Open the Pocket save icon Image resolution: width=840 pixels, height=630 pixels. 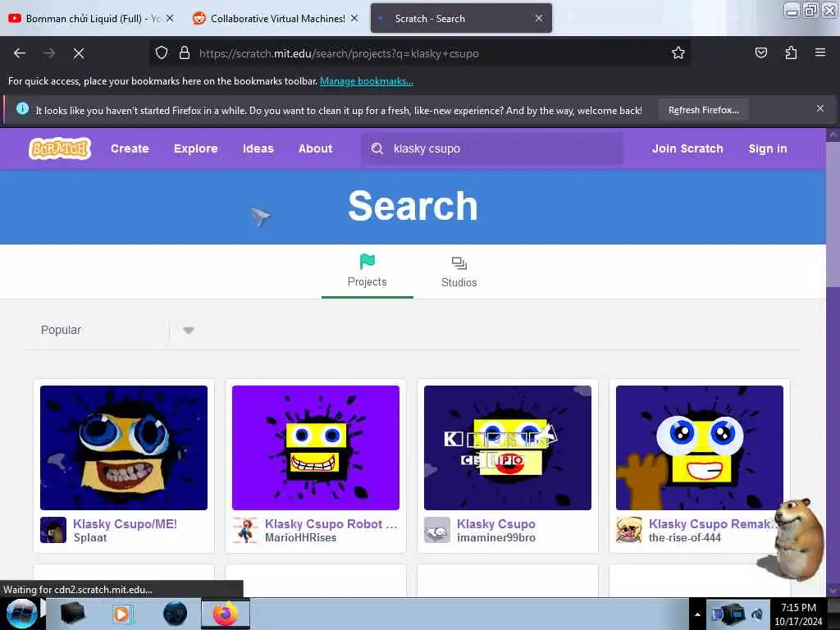pos(760,52)
